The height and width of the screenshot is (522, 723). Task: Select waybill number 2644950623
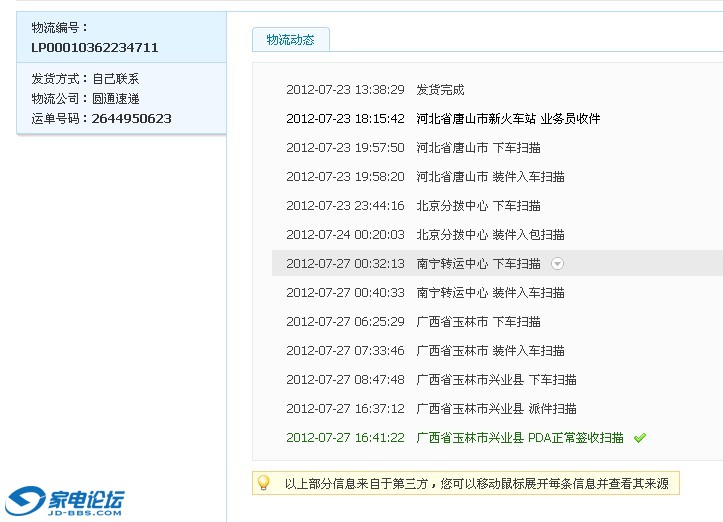(x=131, y=118)
